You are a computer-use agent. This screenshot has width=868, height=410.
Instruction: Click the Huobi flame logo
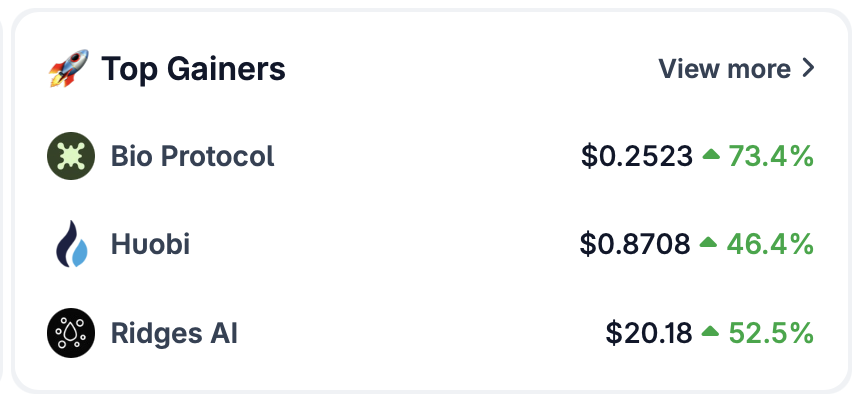[71, 244]
